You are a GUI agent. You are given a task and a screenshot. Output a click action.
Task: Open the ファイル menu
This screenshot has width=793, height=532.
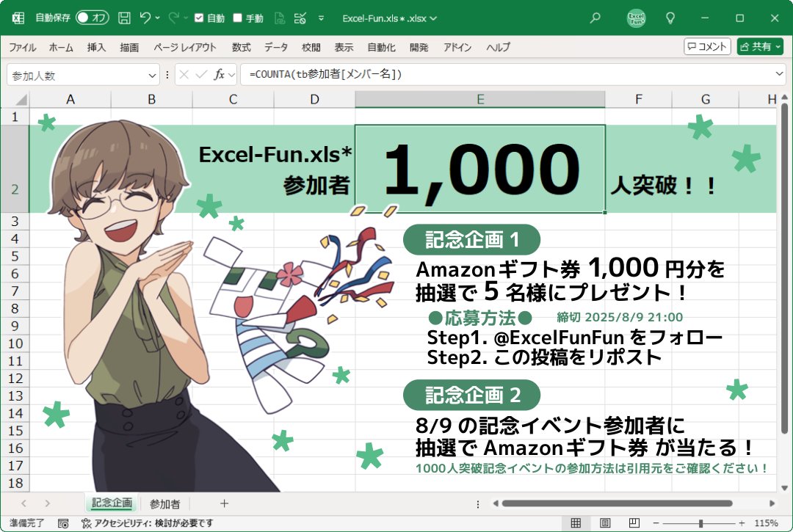click(23, 47)
